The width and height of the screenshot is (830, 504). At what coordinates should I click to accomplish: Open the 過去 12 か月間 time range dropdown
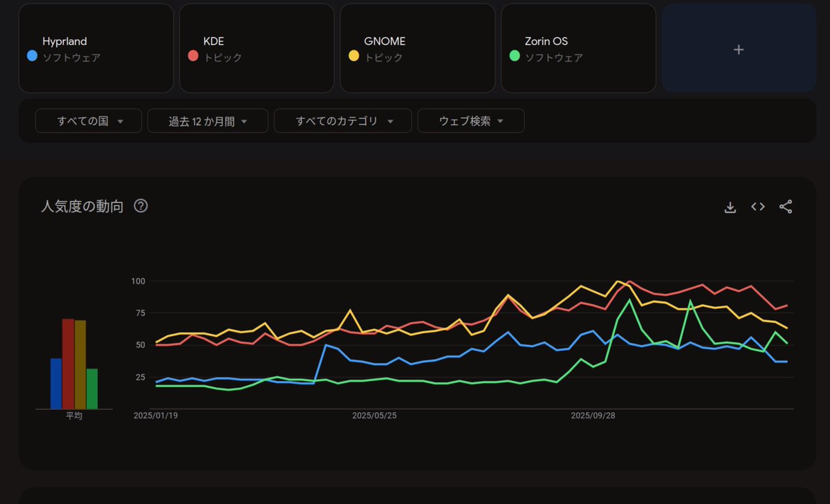(x=207, y=121)
